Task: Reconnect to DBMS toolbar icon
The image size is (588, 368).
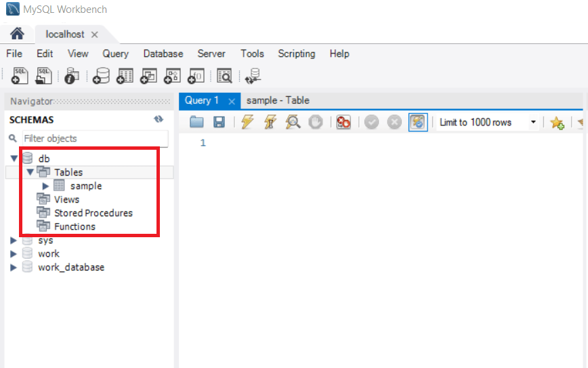Action: point(253,76)
